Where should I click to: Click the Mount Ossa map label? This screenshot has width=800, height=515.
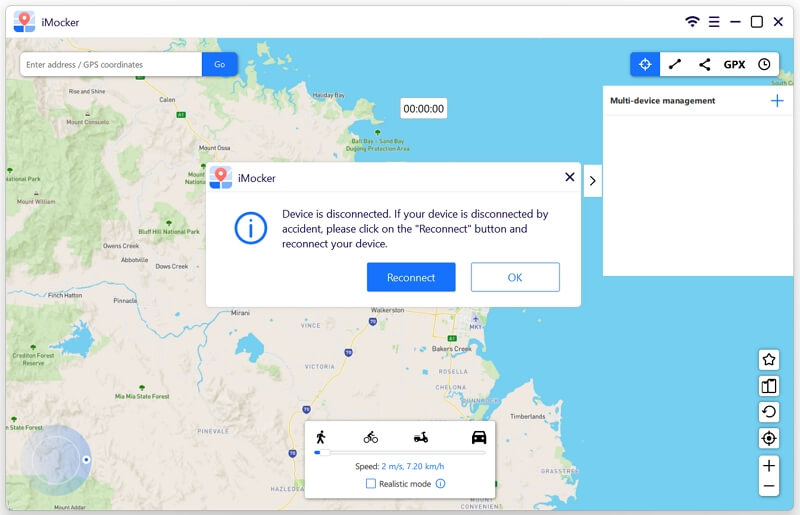point(214,148)
